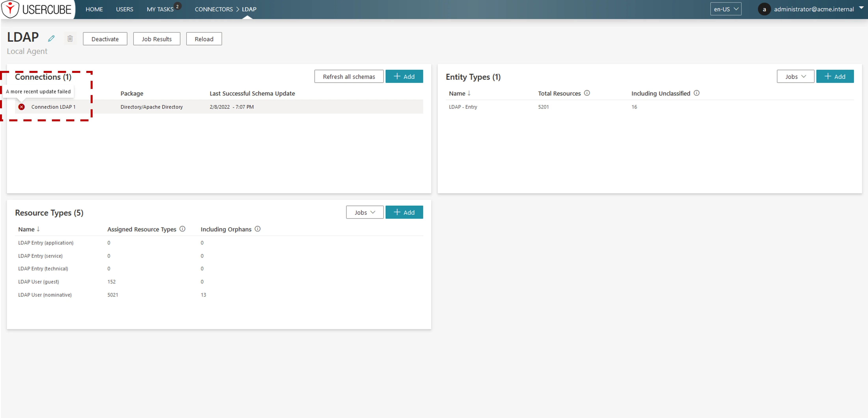This screenshot has height=418, width=868.
Task: Open the Connection LDAP 1 row
Action: [219, 107]
